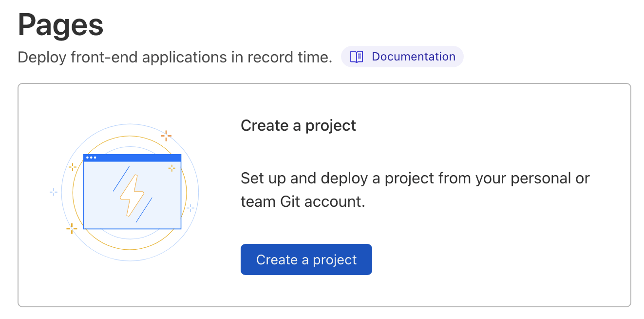Screen dimensions: 644x319
Task: Click the blue plus sparkle left of the circle
Action: click(x=54, y=192)
